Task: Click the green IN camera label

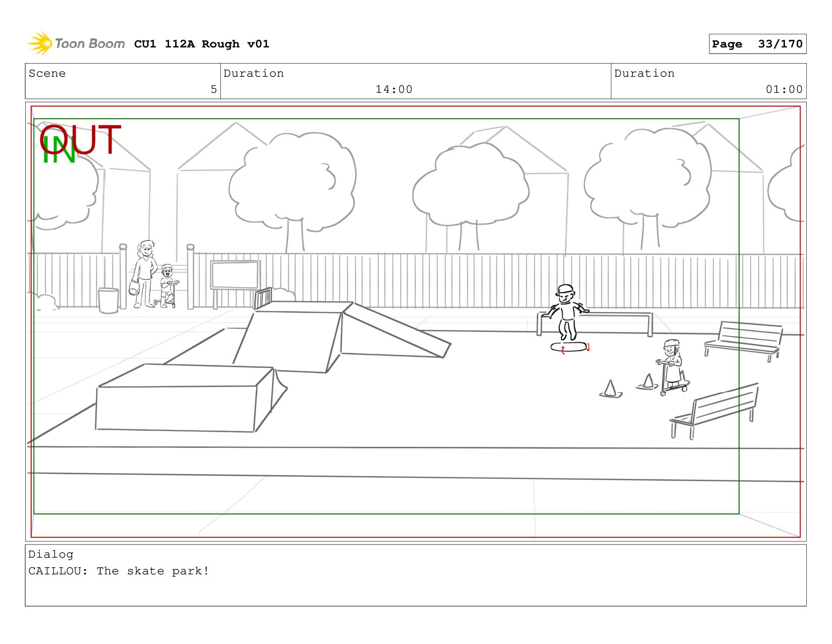Action: click(x=59, y=150)
